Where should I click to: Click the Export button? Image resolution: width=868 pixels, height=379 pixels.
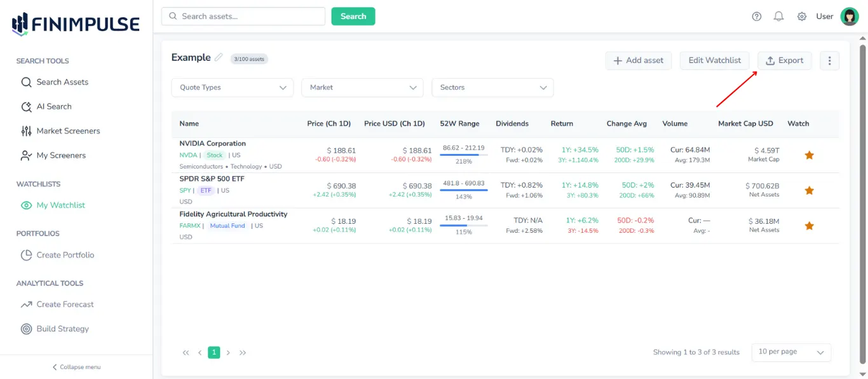(x=784, y=60)
